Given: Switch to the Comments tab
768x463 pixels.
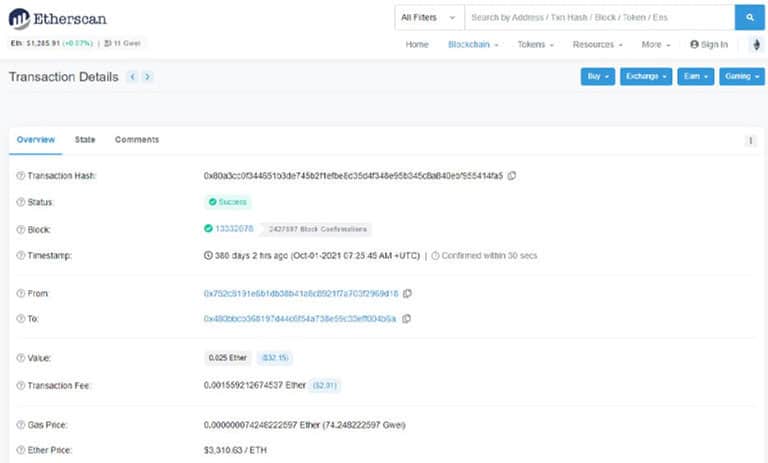Looking at the screenshot, I should coord(137,140).
